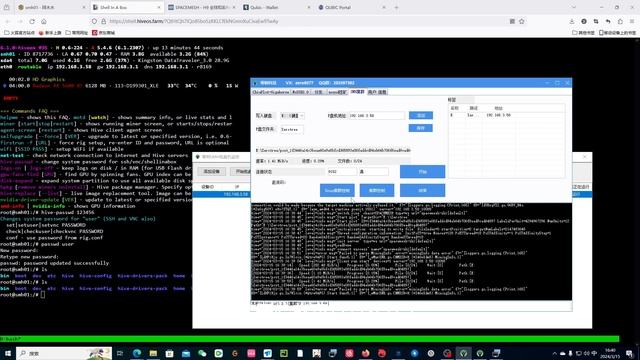This screenshot has width=640, height=360.
Task: Click 添加设备 in the background monitor window
Action: 212,171
